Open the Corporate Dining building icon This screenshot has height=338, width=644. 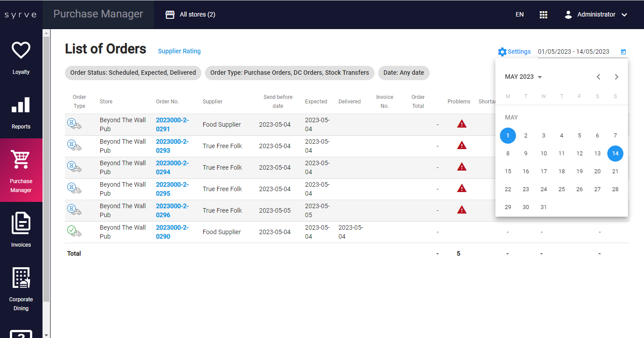click(21, 278)
